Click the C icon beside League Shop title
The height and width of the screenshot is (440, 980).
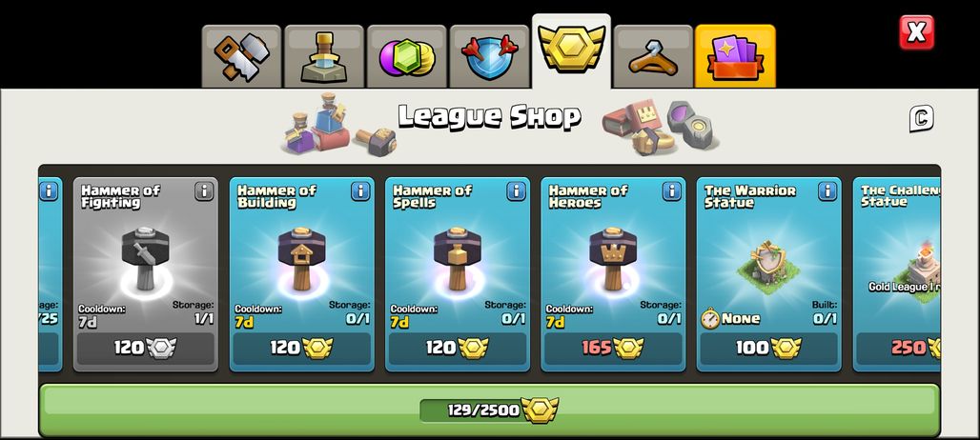[921, 119]
